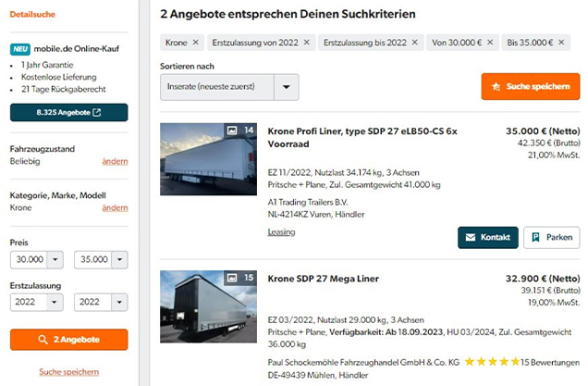Click the 2 Angebote search button
Image resolution: width=588 pixels, height=386 pixels.
click(x=68, y=340)
